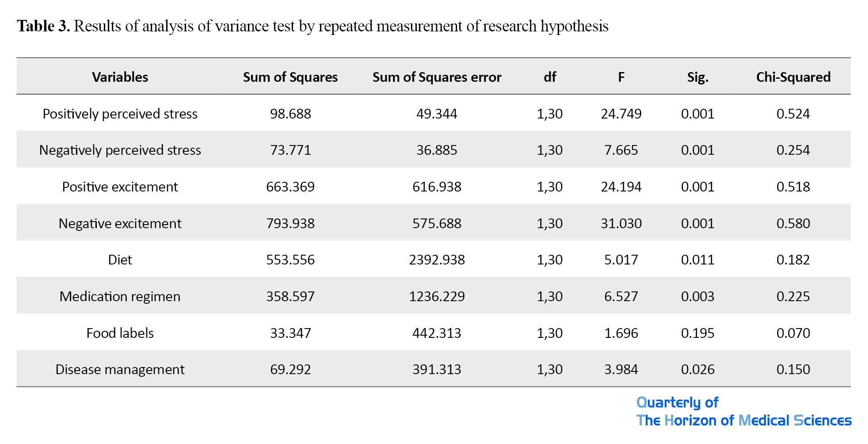Click the error value 391.313
The image size is (868, 444).
pyautogui.click(x=437, y=369)
